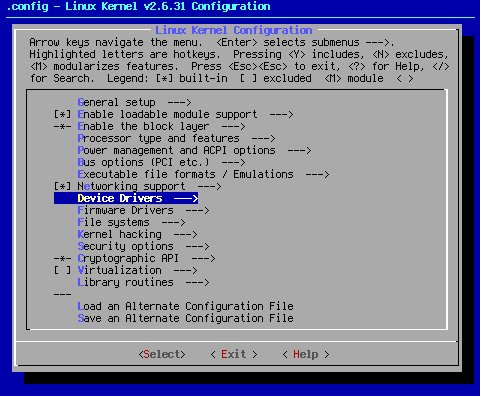
Task: Select the Library routines entry
Action: click(x=143, y=282)
